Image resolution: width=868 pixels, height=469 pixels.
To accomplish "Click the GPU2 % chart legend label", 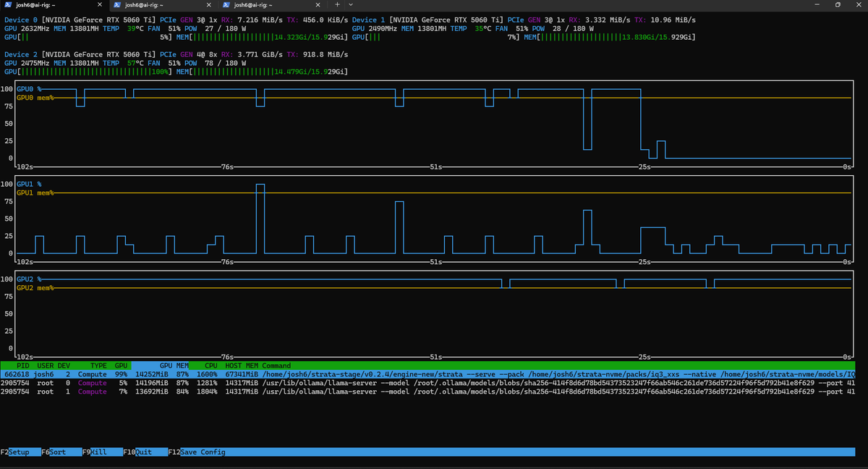I will click(29, 279).
